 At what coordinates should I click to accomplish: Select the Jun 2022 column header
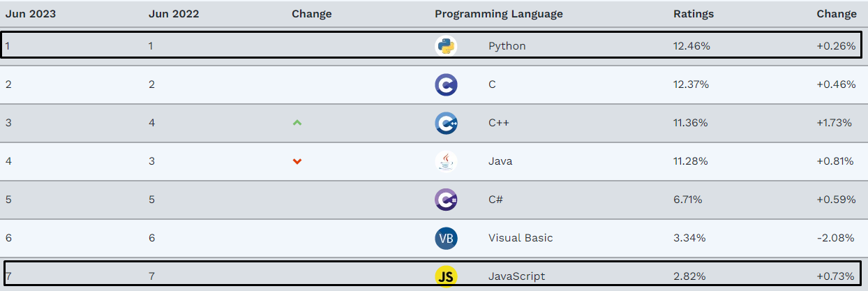(174, 14)
